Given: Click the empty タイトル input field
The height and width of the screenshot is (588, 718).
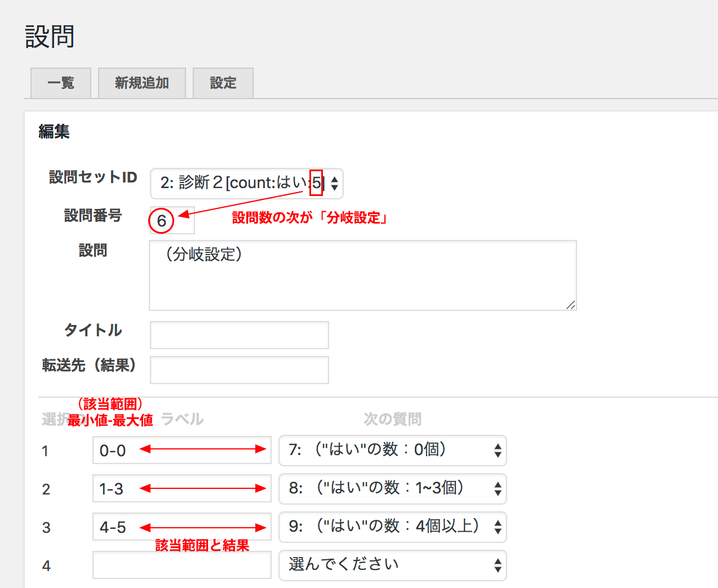Looking at the screenshot, I should pyautogui.click(x=239, y=335).
